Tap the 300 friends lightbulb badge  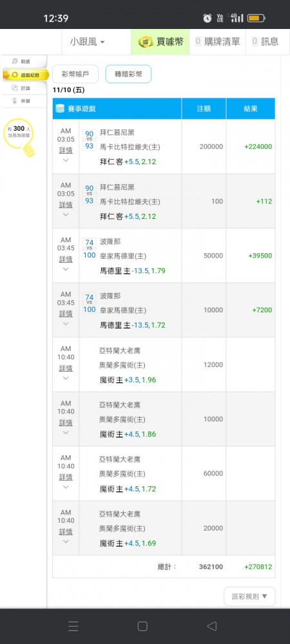click(x=19, y=138)
